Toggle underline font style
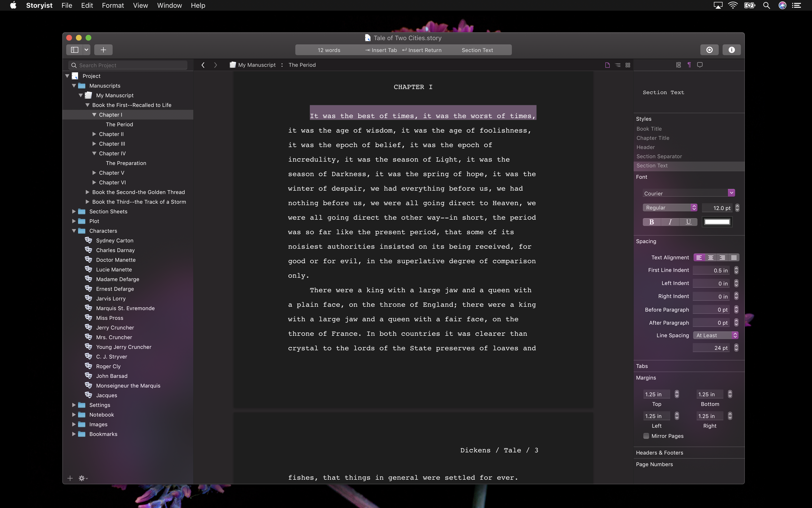 pos(689,222)
